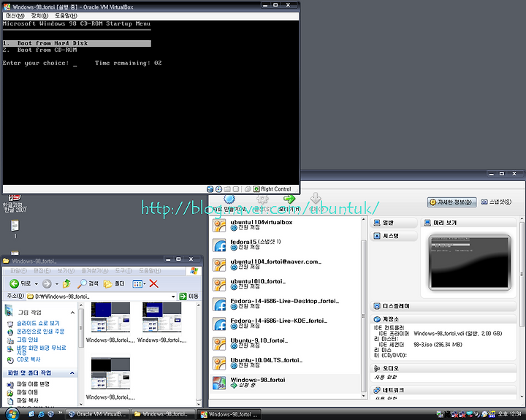Image resolution: width=526 pixels, height=420 pixels.
Task: Click the Audio (오디오) section icon
Action: [377, 368]
